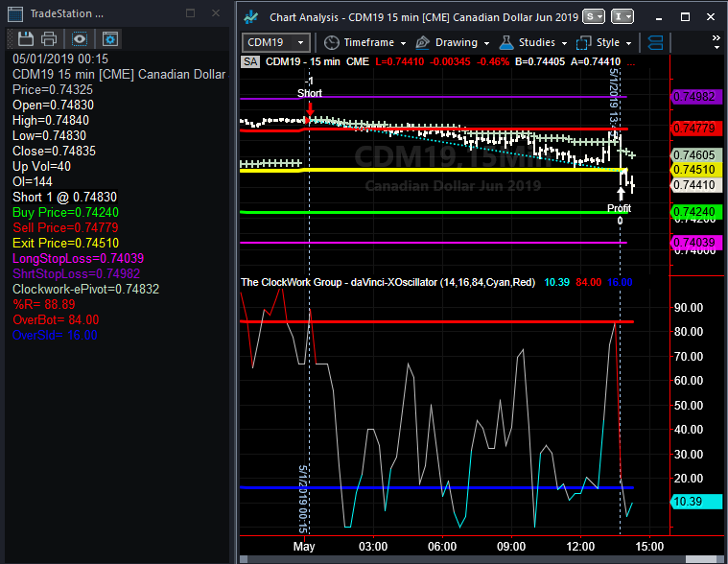Click the 03:00 time axis label
The image size is (728, 564).
[373, 547]
